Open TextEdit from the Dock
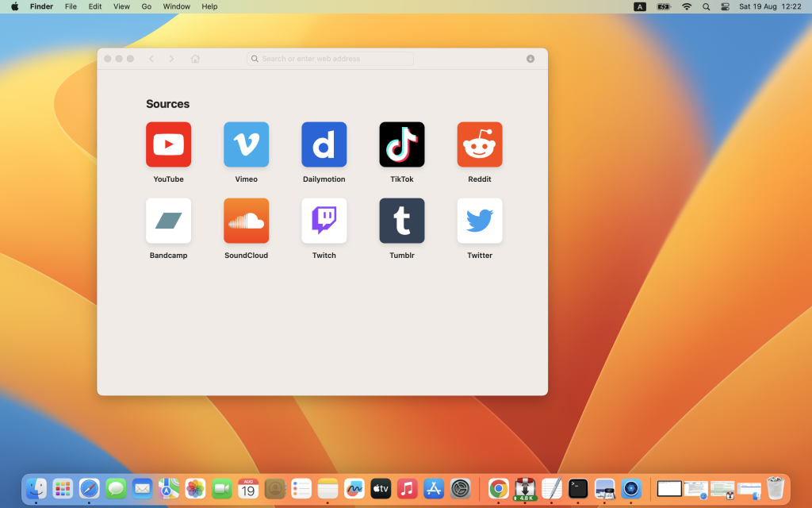This screenshot has width=812, height=508. (552, 488)
